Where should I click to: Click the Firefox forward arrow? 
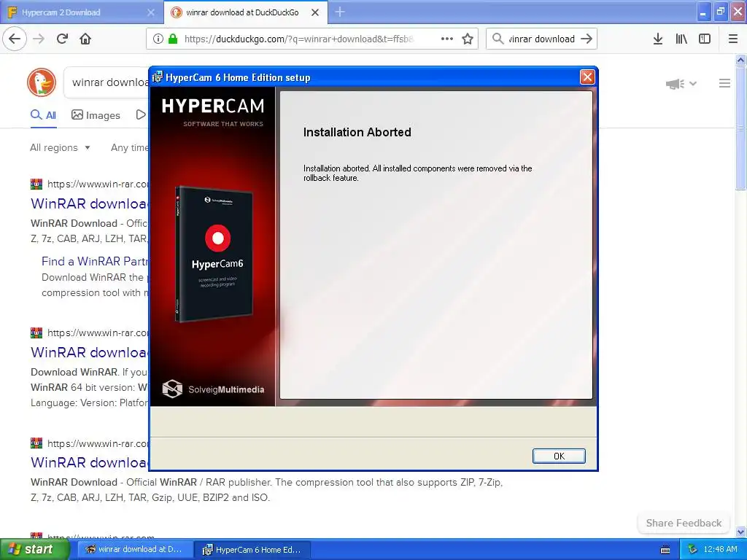click(x=39, y=39)
